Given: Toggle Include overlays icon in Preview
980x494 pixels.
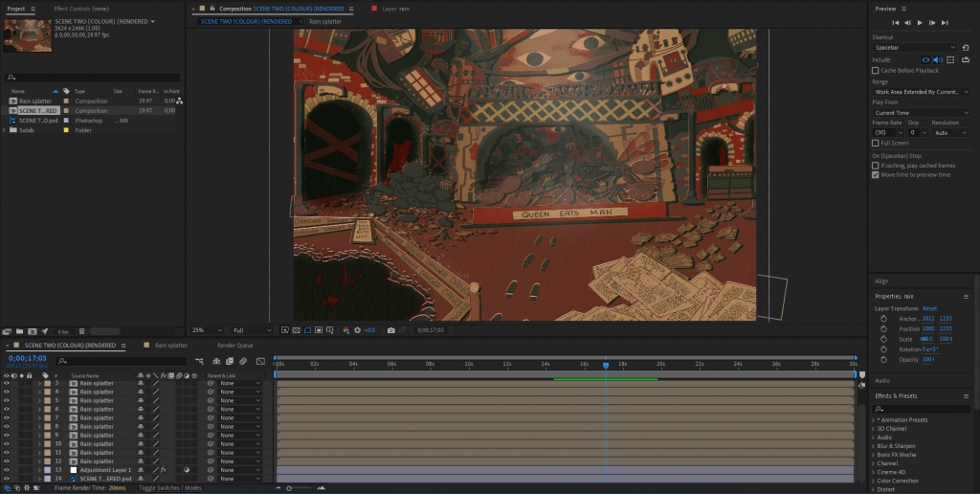Looking at the screenshot, I should tap(950, 60).
